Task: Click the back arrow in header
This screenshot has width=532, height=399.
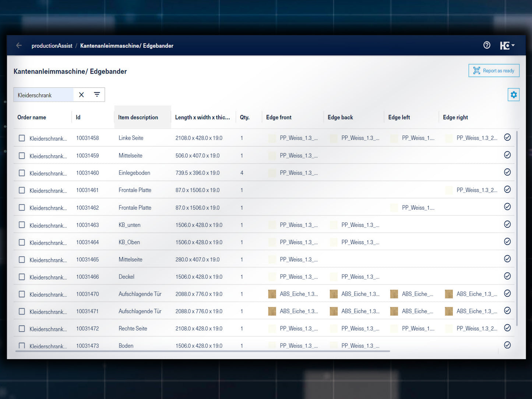Action: (x=19, y=46)
